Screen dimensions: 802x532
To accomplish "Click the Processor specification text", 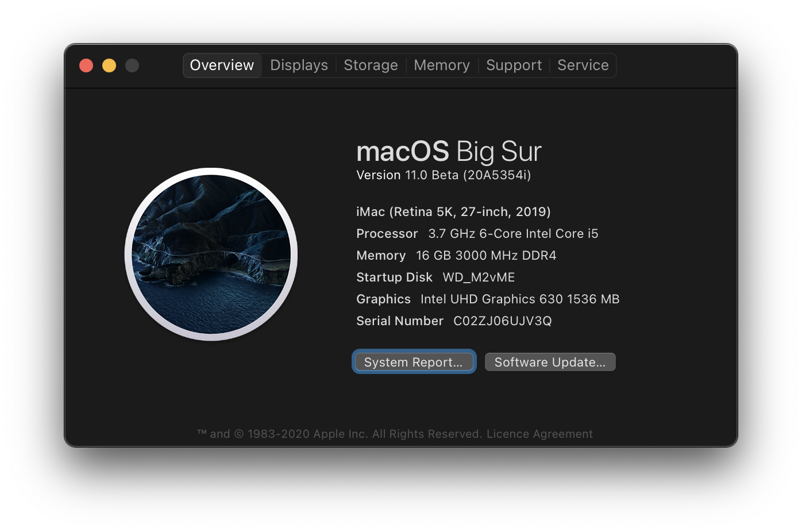I will click(x=477, y=233).
